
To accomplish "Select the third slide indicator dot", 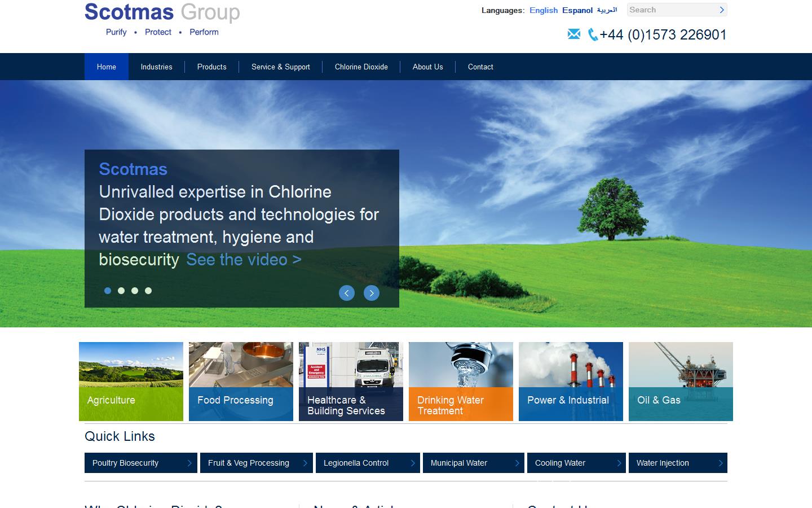I will (x=135, y=291).
